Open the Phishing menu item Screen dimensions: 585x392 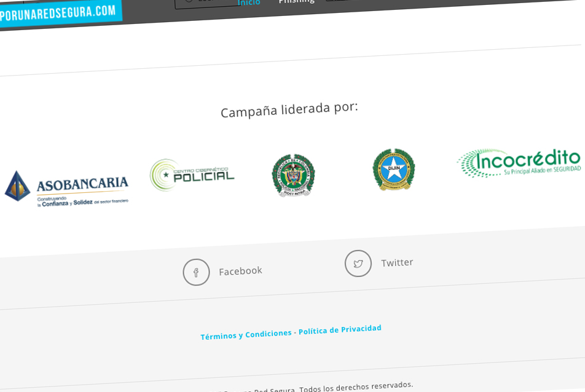click(297, 1)
